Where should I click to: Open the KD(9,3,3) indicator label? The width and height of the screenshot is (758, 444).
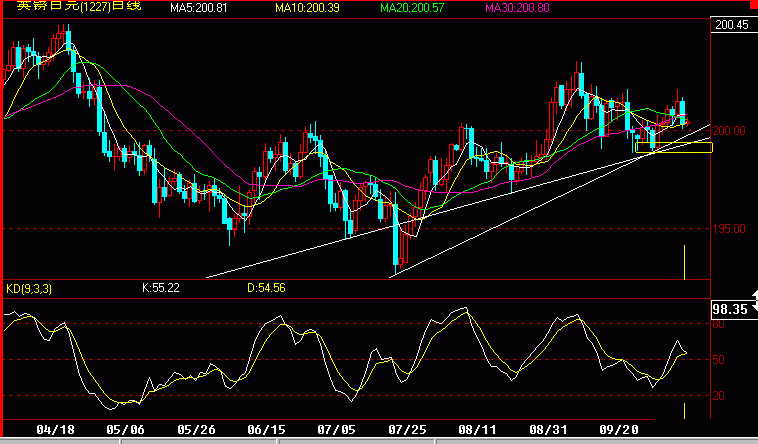pos(29,289)
